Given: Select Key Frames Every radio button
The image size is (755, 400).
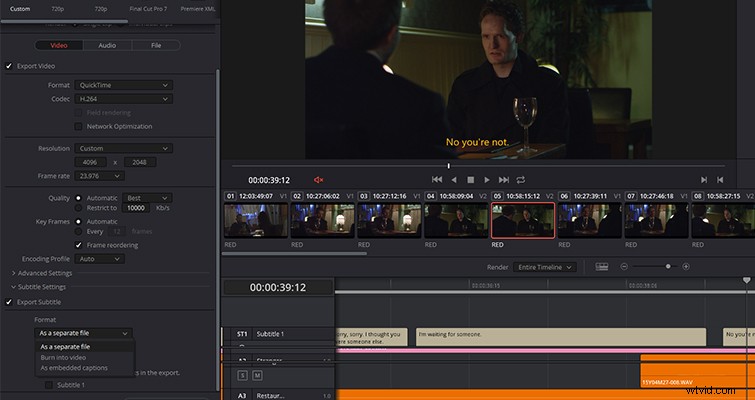Looking at the screenshot, I should pos(78,232).
